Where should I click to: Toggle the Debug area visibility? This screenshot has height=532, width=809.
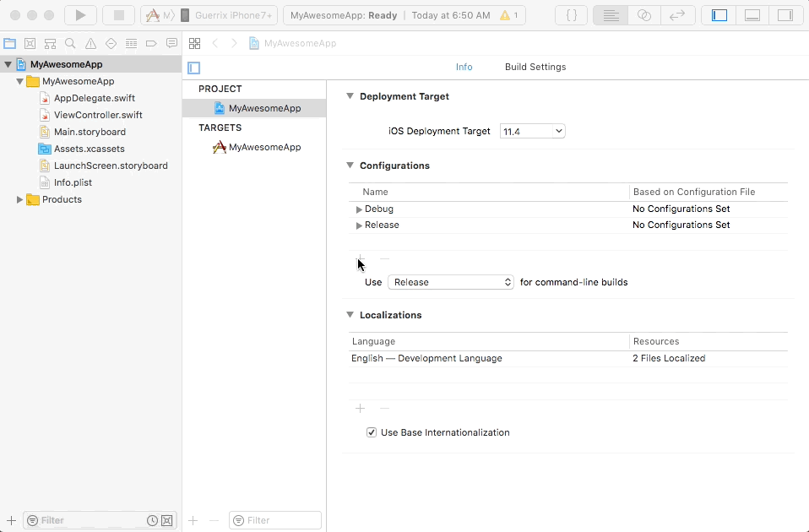point(752,15)
